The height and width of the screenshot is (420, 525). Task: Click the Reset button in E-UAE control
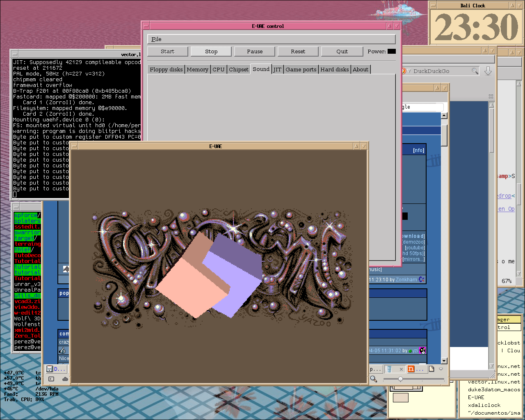pos(298,51)
